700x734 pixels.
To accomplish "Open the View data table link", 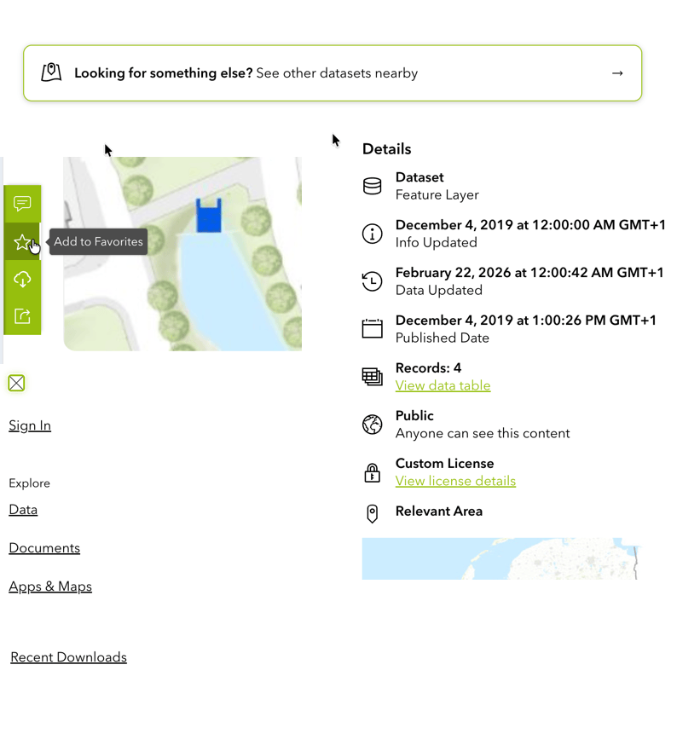I will point(443,385).
